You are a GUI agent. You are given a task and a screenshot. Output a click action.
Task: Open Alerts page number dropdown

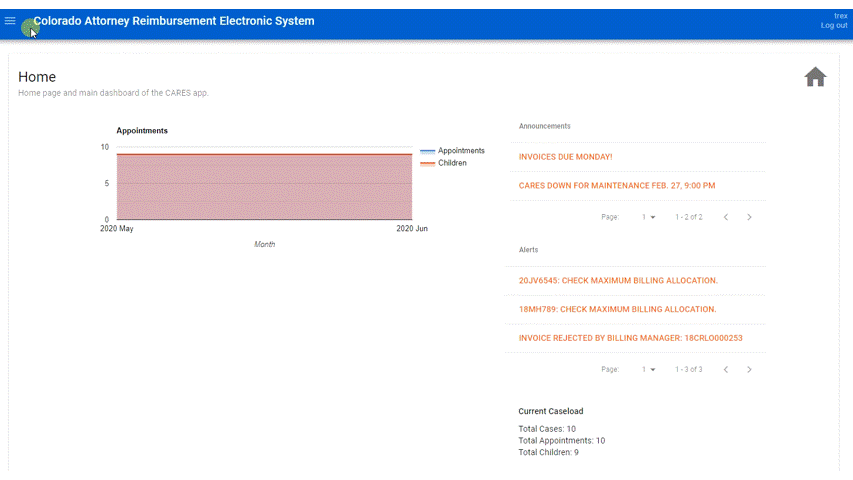click(x=649, y=369)
